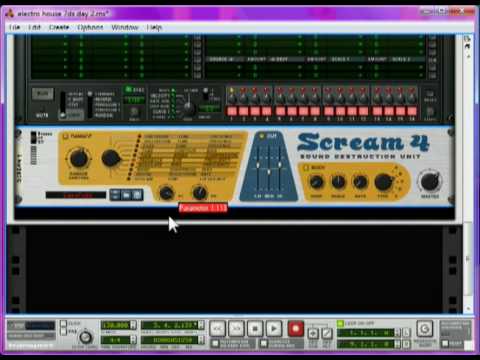
Task: Click the Body Scale knob
Action: 338,182
